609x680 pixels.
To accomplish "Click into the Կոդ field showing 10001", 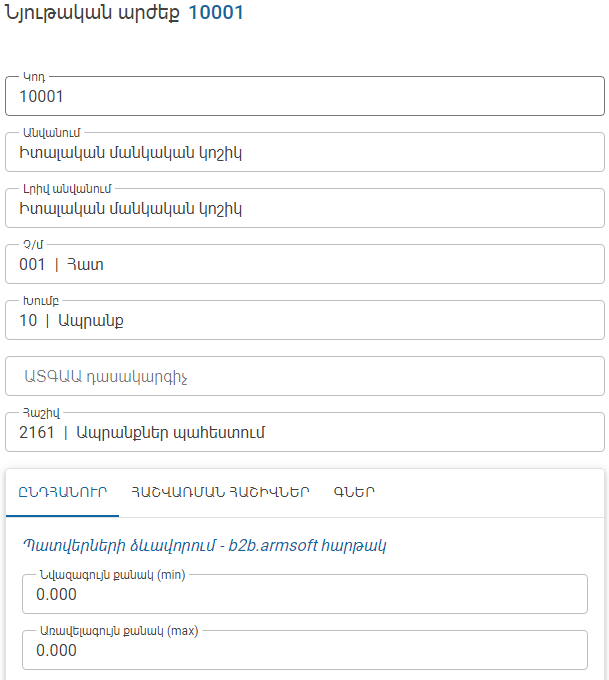I will (x=304, y=96).
